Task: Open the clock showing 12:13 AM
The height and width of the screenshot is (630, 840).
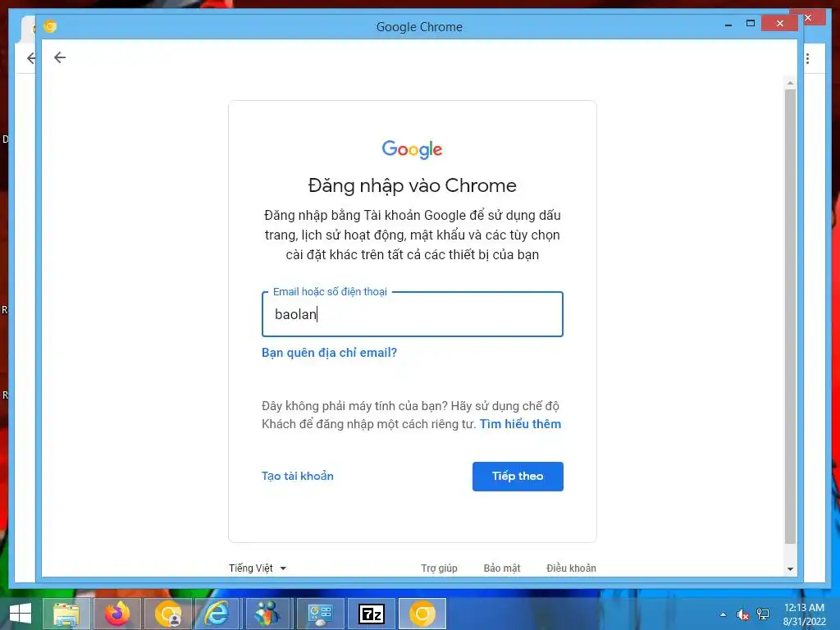Action: point(804,614)
